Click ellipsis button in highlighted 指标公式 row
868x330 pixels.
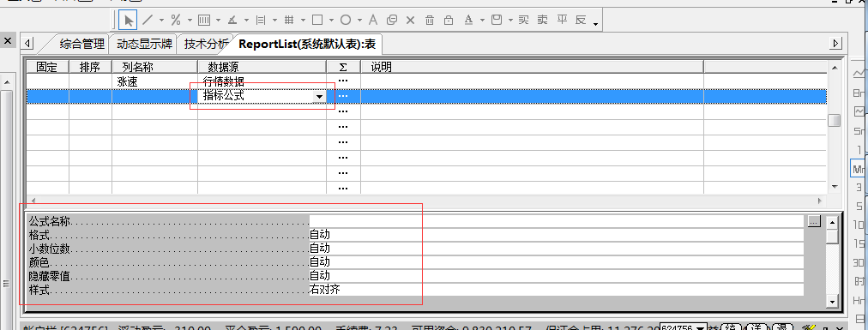click(343, 96)
